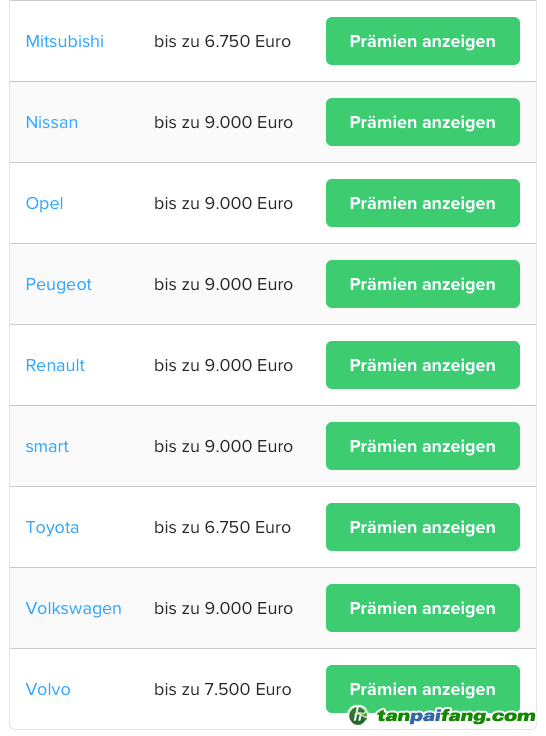The image size is (546, 736).
Task: Open the Renault brand link
Action: [55, 365]
